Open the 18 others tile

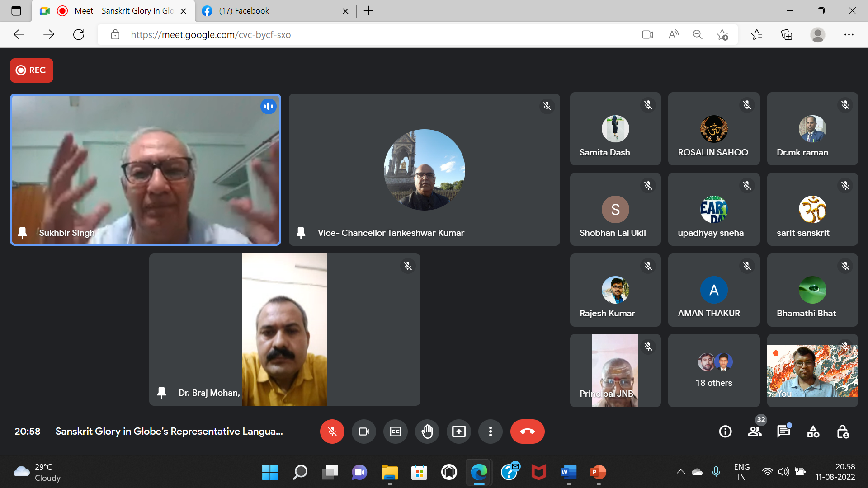tap(714, 371)
